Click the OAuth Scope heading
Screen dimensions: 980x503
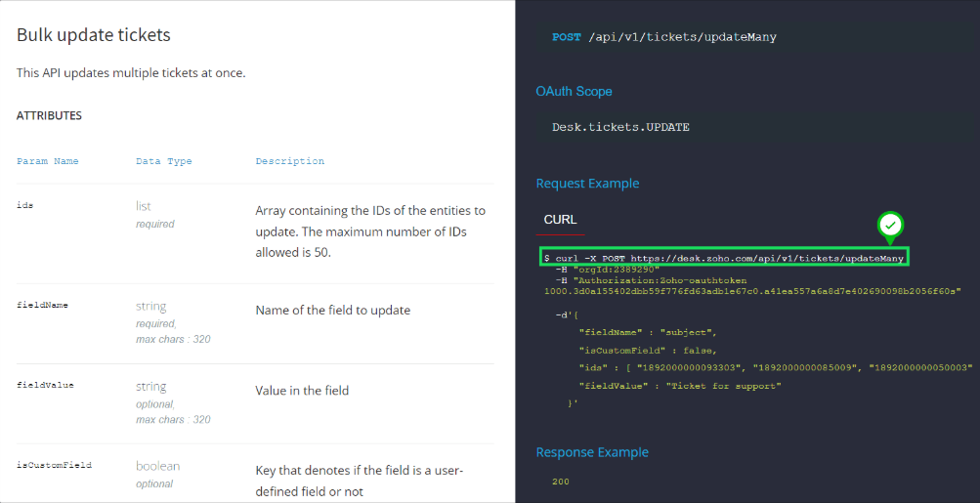(x=574, y=91)
